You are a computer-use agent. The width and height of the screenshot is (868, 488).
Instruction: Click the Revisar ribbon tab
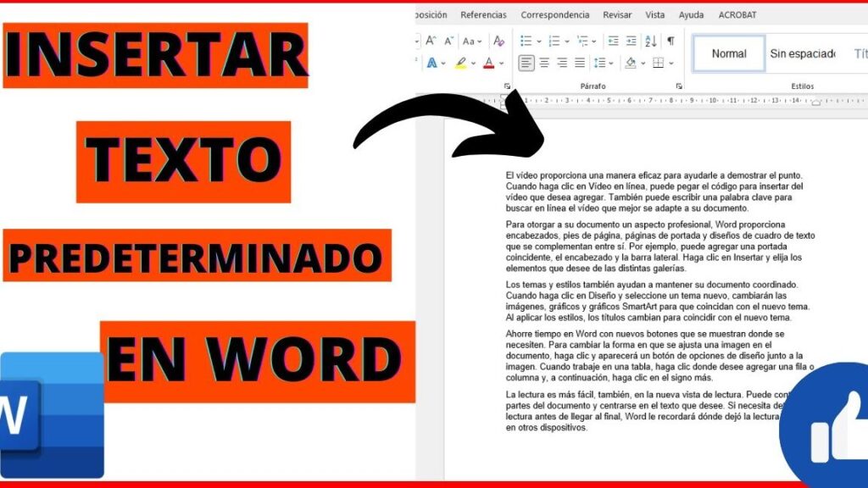pos(617,14)
